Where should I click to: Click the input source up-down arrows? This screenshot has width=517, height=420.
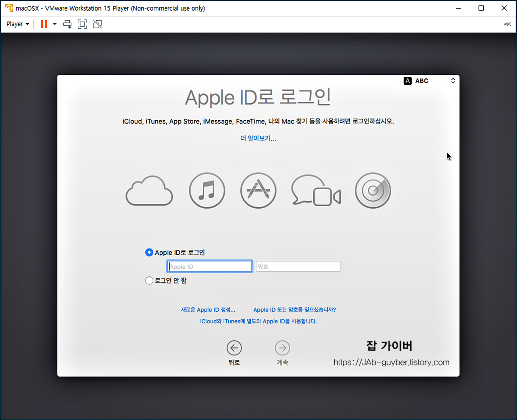[453, 81]
